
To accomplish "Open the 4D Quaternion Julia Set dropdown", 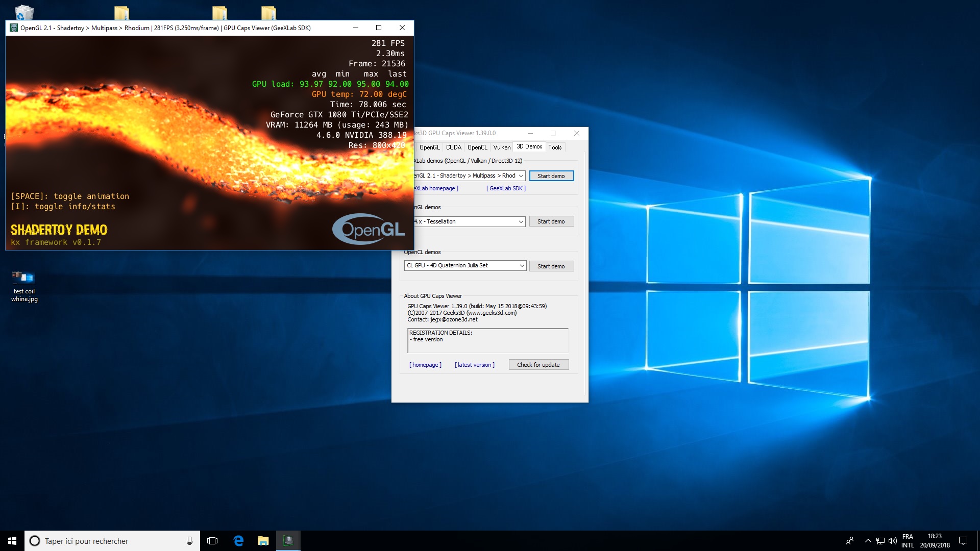I will (522, 266).
